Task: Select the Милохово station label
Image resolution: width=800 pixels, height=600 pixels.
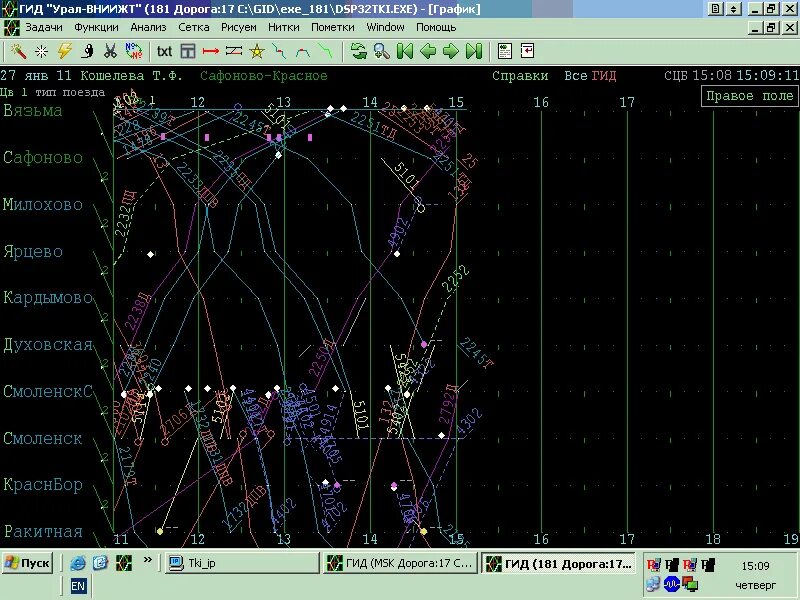Action: point(43,204)
